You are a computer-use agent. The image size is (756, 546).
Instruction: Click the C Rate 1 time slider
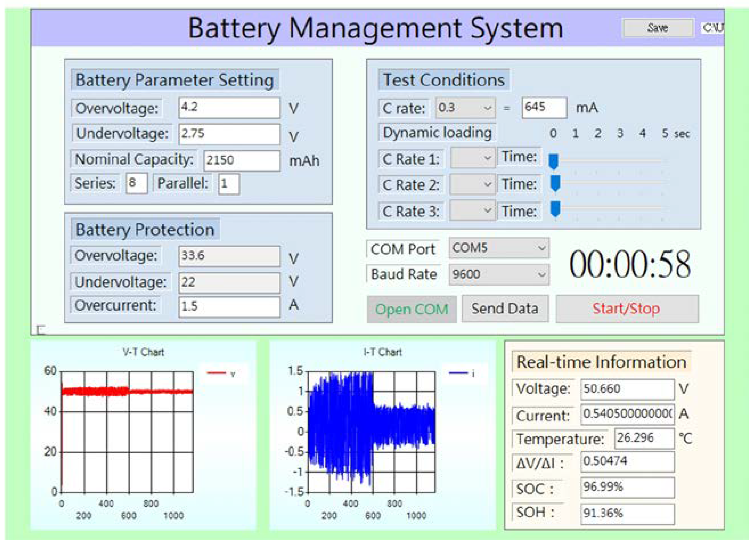tap(553, 161)
